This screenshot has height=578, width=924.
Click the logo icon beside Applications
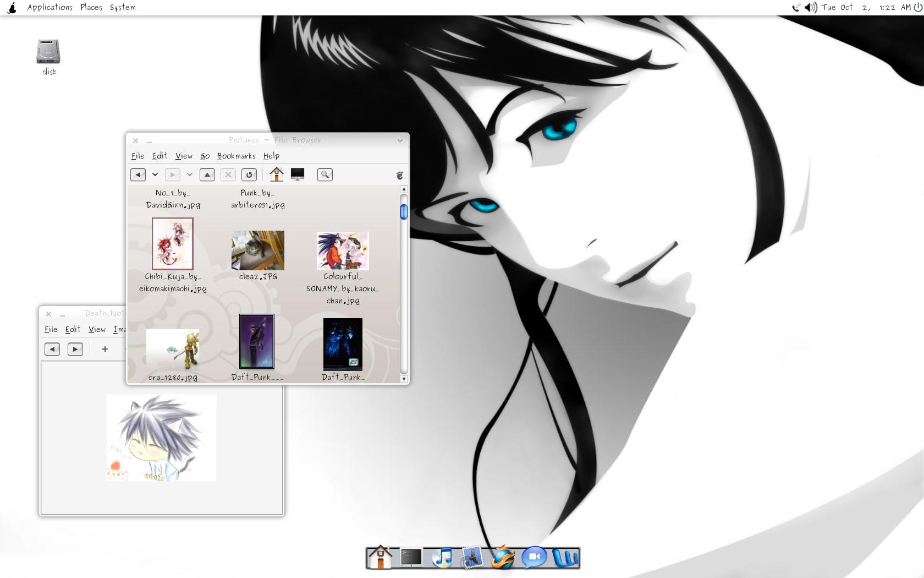click(12, 7)
